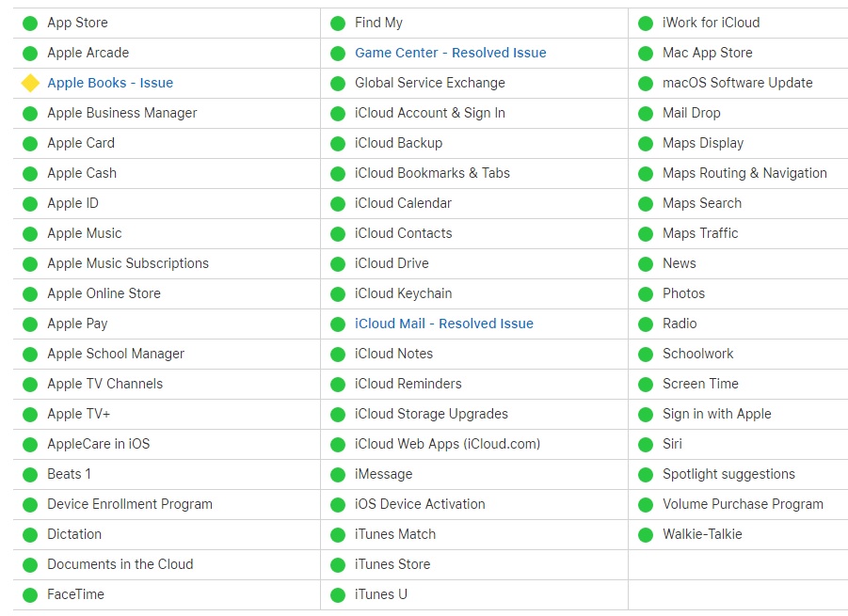The image size is (848, 616).
Task: Open the Apple Books - Issue link
Action: [110, 83]
